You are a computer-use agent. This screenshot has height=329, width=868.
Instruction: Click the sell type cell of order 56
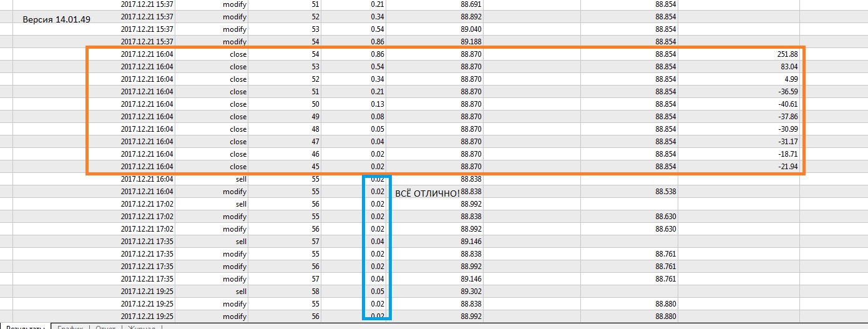240,204
